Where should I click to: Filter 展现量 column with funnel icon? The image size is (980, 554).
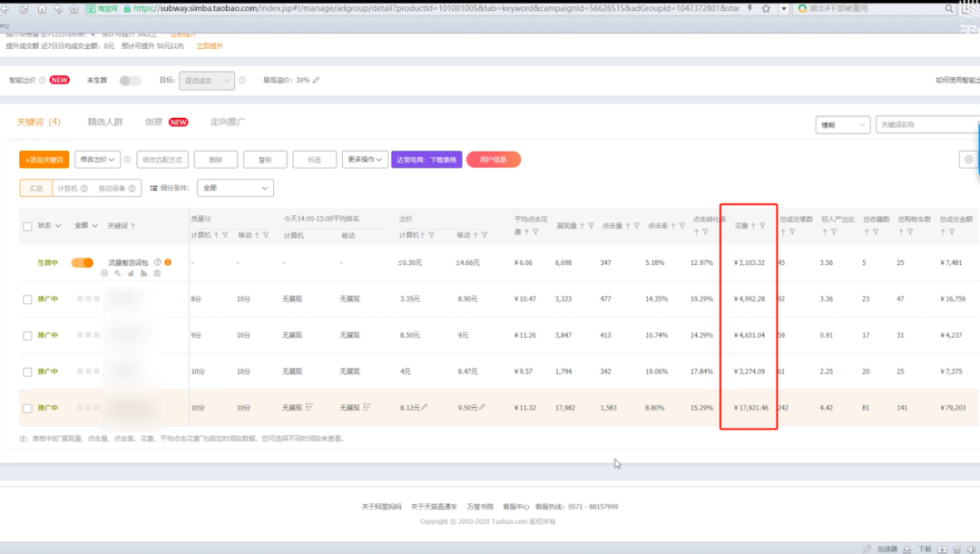pos(591,226)
